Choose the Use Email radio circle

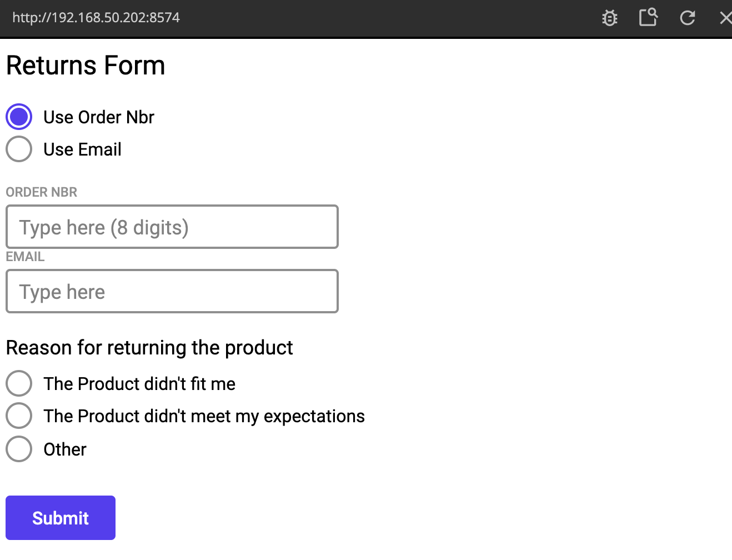(19, 149)
